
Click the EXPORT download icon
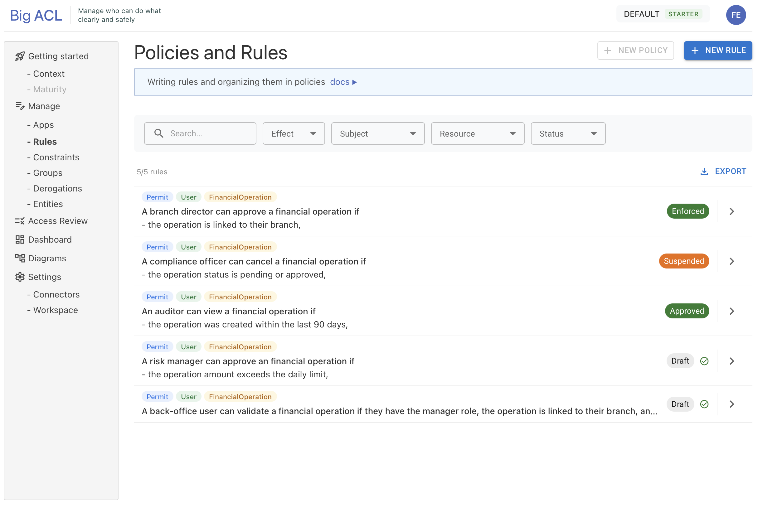tap(704, 171)
